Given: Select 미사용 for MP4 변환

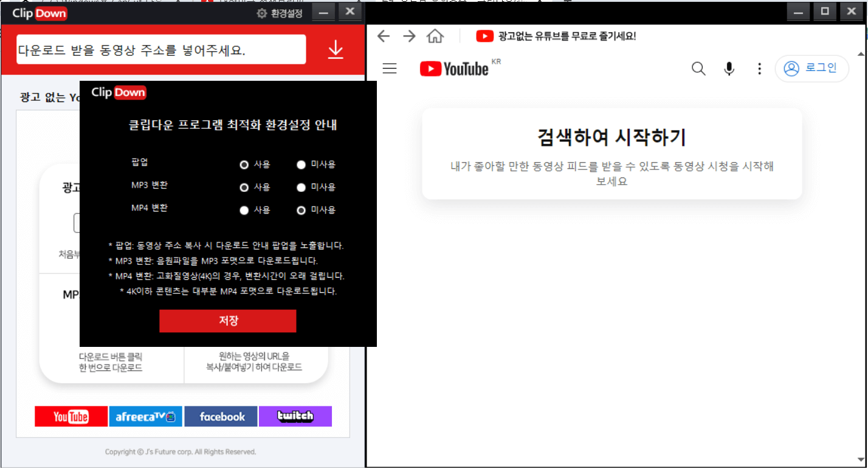Looking at the screenshot, I should tap(301, 210).
